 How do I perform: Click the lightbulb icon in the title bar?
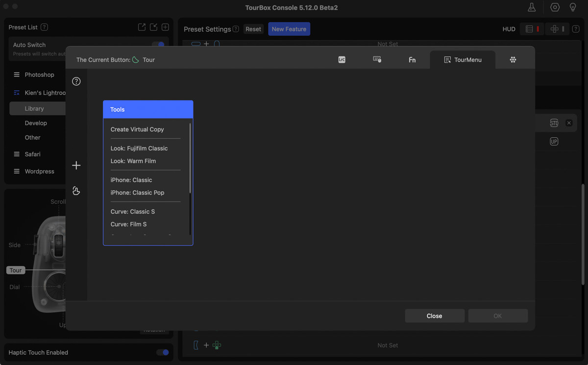573,7
